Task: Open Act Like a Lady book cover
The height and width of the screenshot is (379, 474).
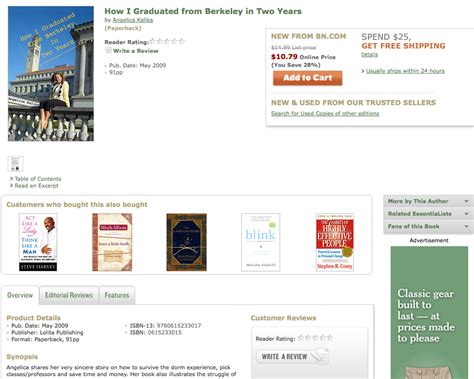Action: coord(38,242)
